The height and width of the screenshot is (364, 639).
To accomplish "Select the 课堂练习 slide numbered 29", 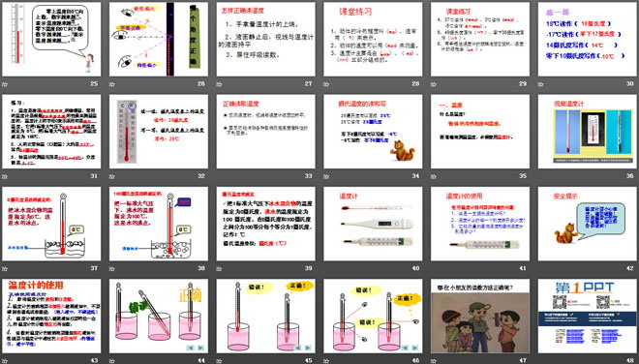I will (480, 39).
